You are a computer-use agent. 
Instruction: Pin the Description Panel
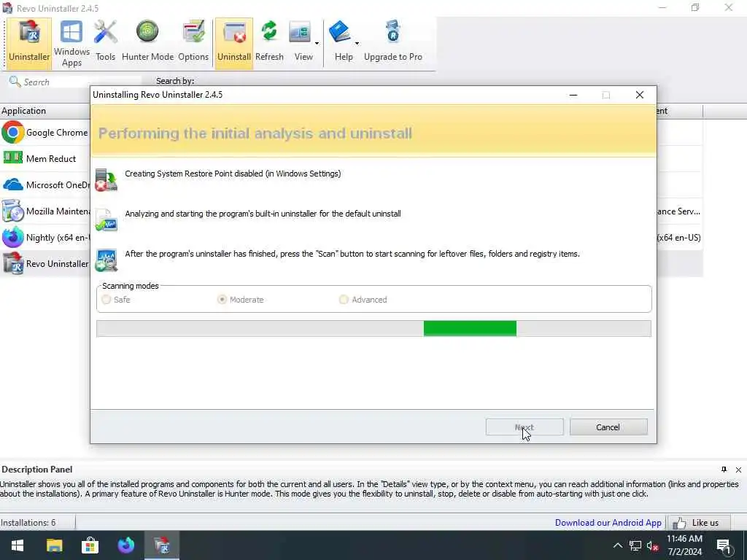point(724,470)
